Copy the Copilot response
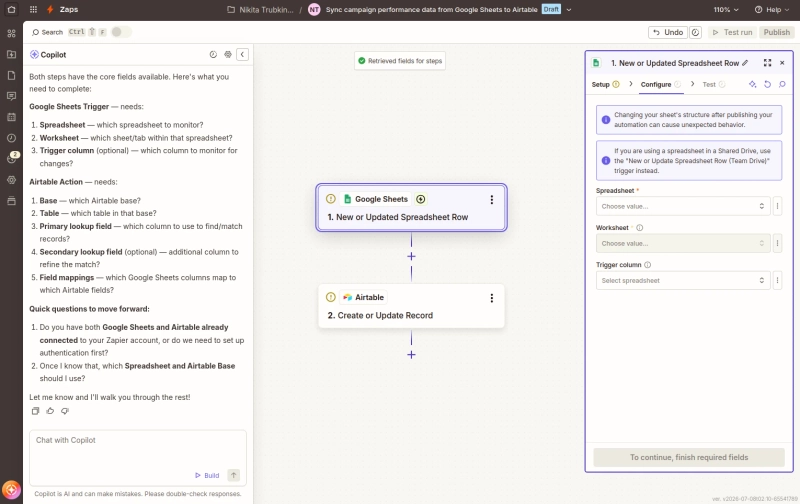800x504 pixels. coord(35,411)
